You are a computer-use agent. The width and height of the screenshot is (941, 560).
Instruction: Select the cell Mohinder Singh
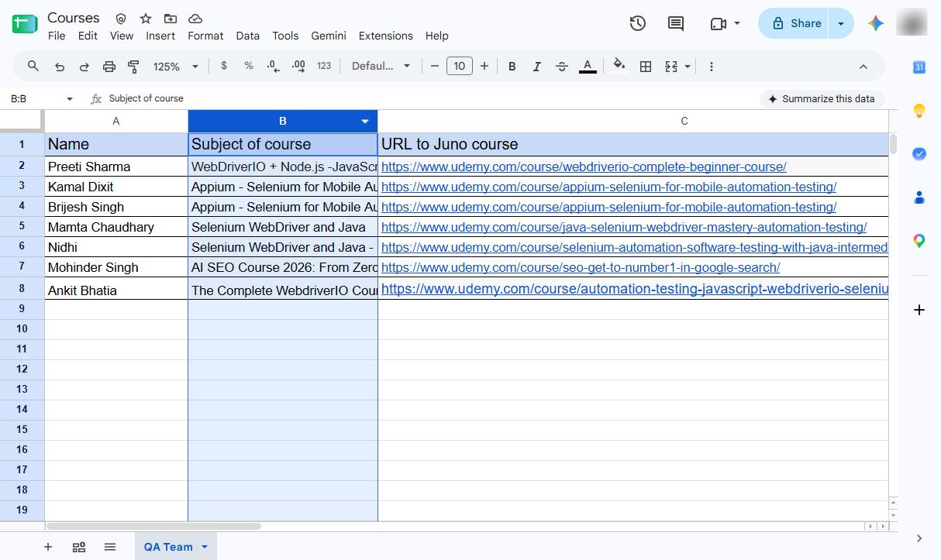(116, 267)
